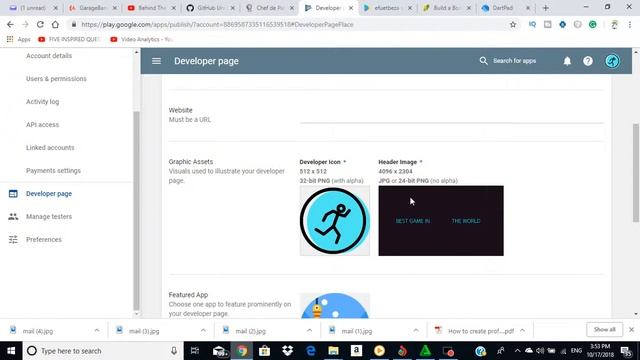Open the mail (2).jpg download

(250, 331)
